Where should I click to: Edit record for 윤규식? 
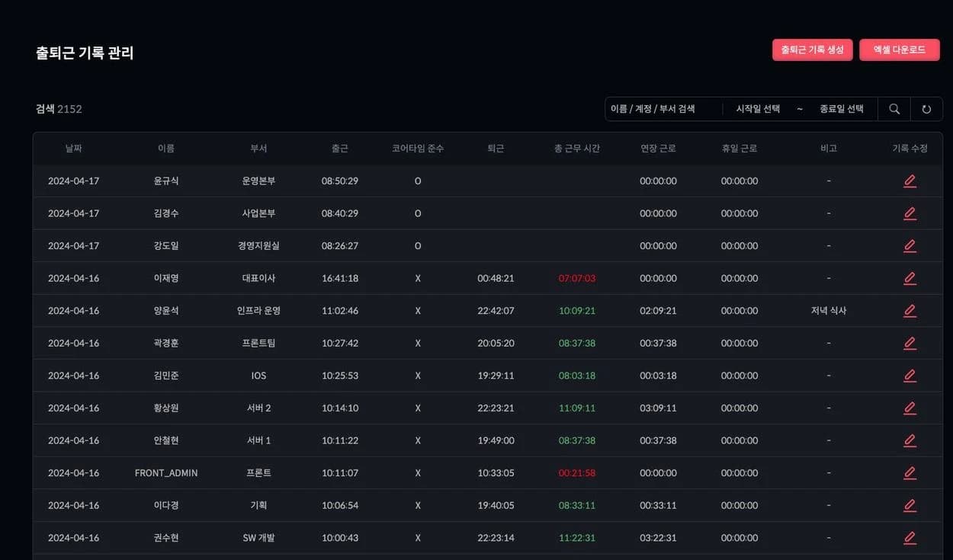click(x=910, y=181)
